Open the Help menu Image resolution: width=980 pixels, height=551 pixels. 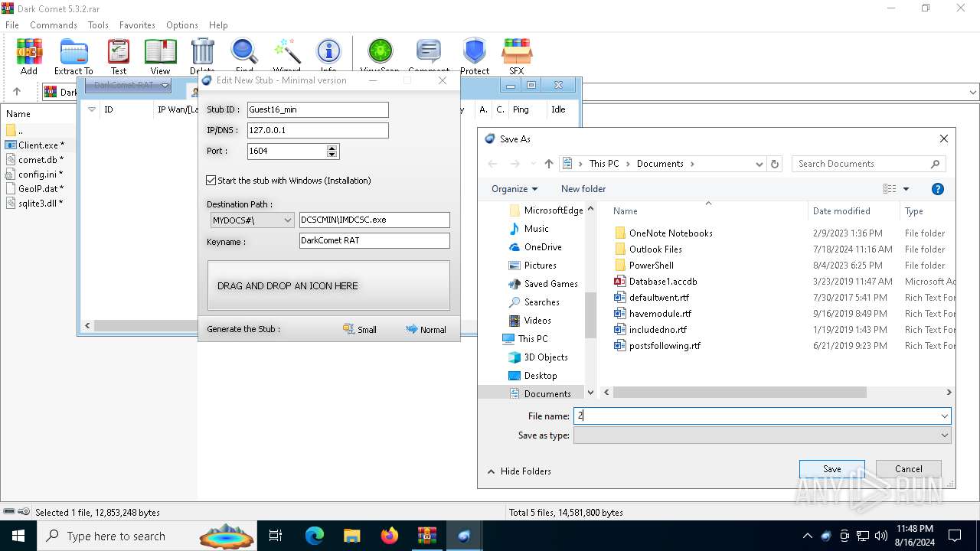[x=218, y=25]
